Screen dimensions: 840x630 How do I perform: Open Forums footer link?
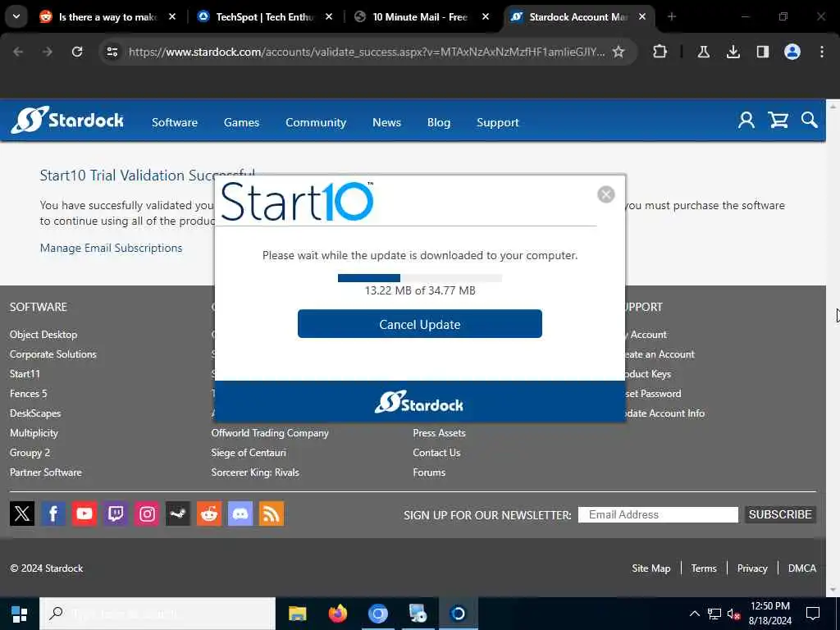(x=429, y=472)
